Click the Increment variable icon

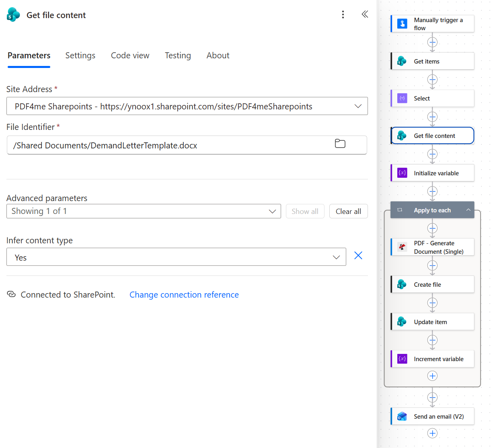402,359
